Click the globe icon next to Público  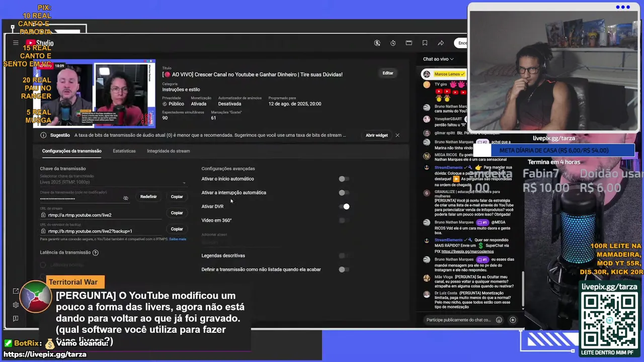pos(165,104)
